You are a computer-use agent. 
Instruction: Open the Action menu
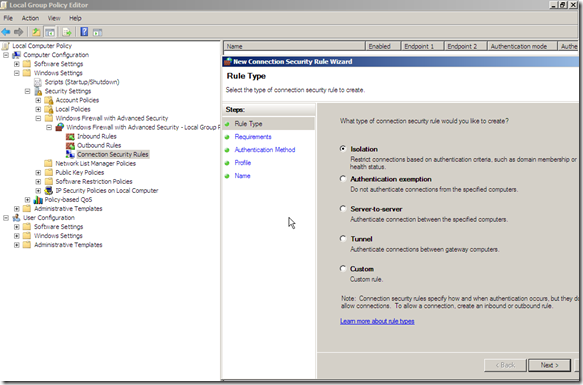click(30, 18)
